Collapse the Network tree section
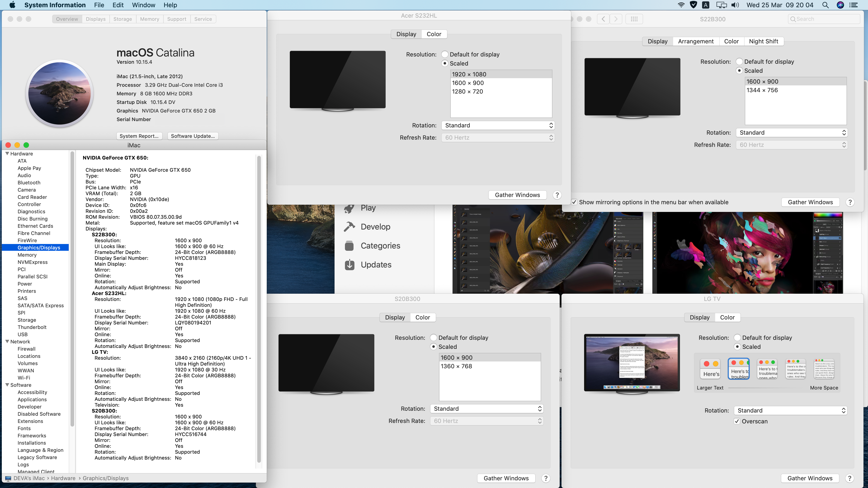 pyautogui.click(x=7, y=342)
